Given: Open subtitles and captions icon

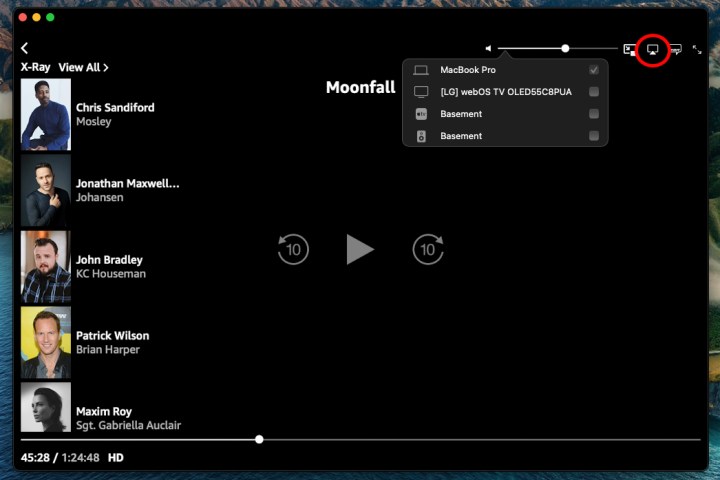Looking at the screenshot, I should 675,49.
